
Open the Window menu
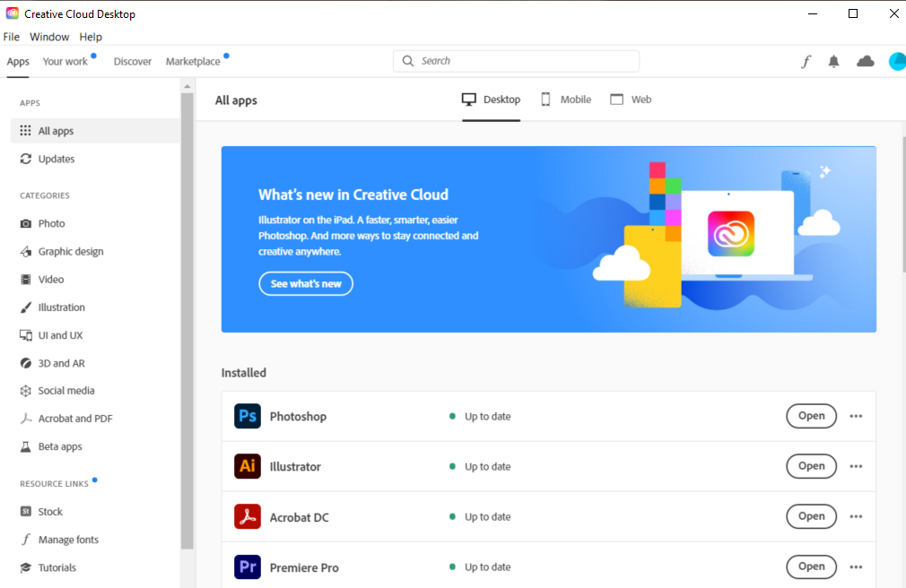pos(49,37)
